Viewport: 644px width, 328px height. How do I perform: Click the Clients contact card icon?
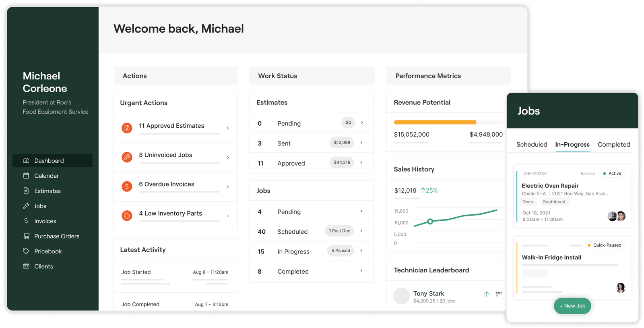26,266
